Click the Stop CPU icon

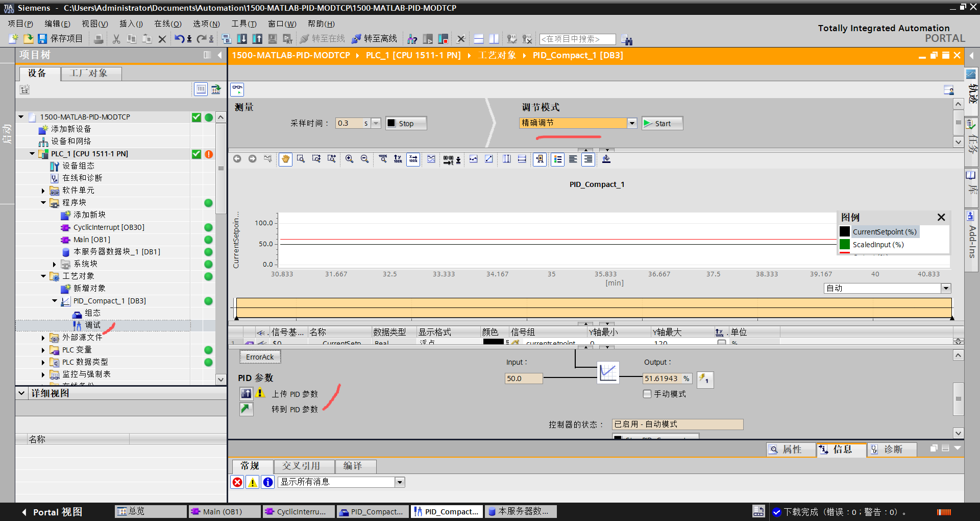pos(443,39)
